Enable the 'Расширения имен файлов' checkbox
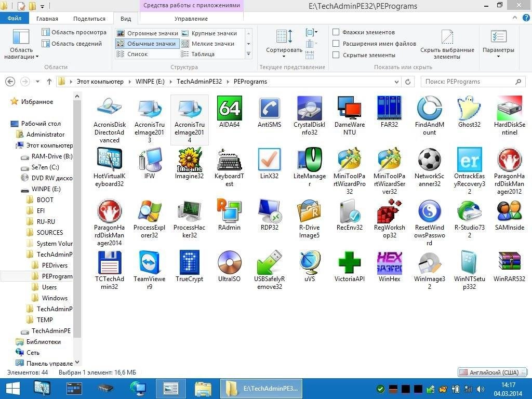The height and width of the screenshot is (399, 532). point(336,44)
